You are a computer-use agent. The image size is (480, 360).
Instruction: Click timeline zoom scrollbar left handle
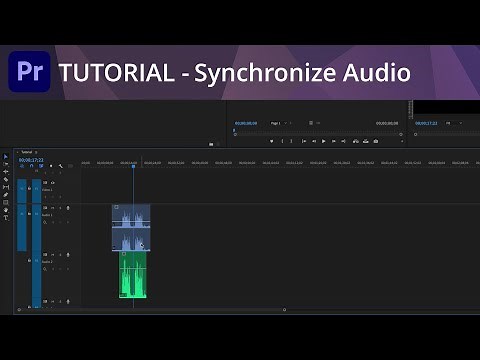(x=19, y=310)
